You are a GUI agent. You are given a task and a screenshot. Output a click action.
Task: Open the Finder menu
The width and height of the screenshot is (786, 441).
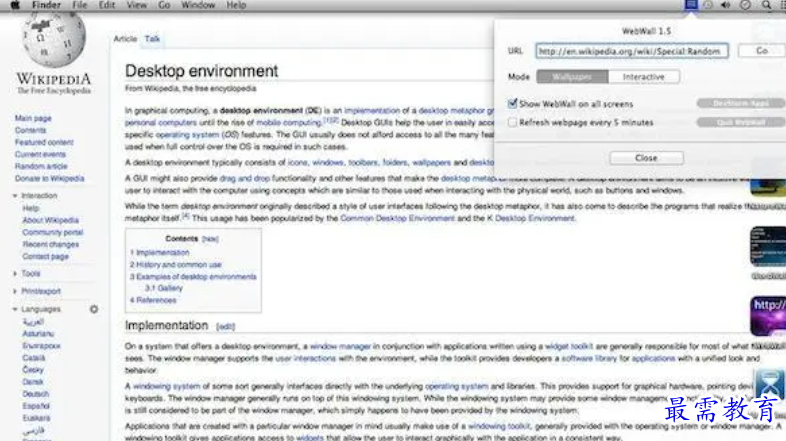[46, 5]
